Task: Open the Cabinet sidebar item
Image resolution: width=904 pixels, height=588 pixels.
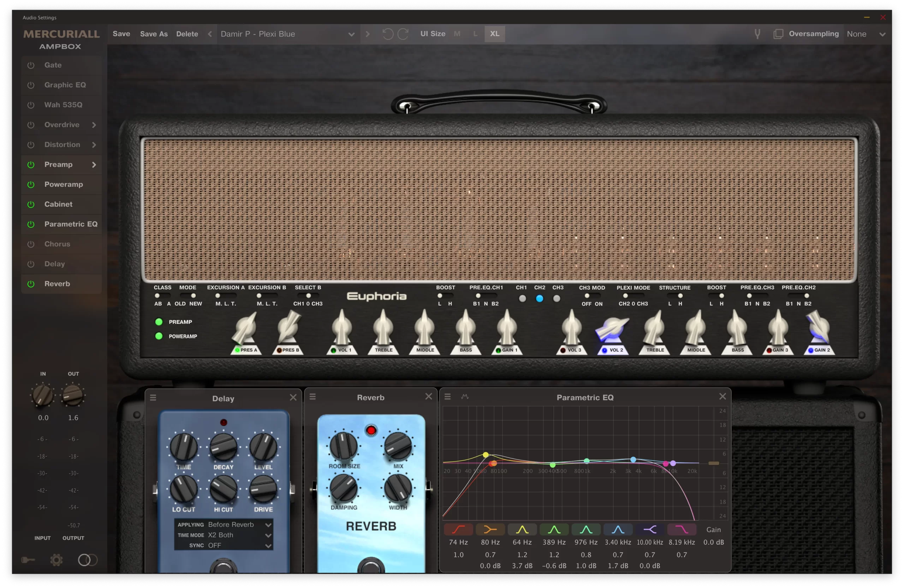Action: [x=61, y=204]
